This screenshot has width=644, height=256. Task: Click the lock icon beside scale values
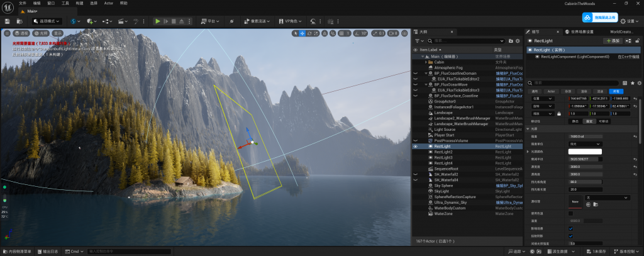click(x=558, y=113)
